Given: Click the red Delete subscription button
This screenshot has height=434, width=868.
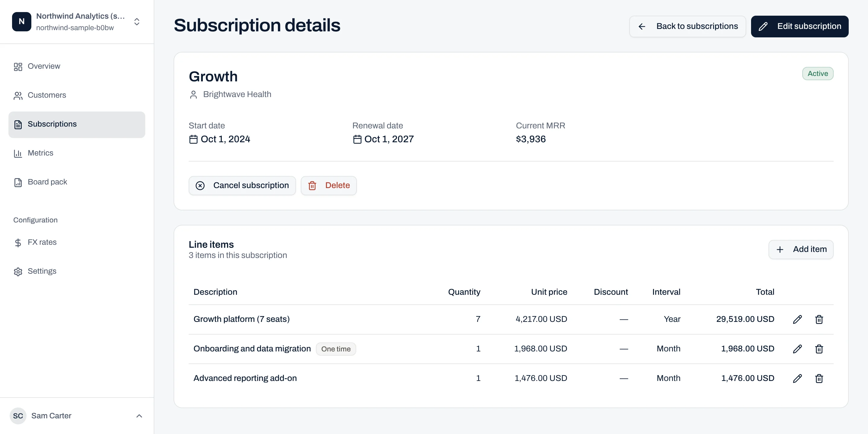Looking at the screenshot, I should pyautogui.click(x=329, y=185).
